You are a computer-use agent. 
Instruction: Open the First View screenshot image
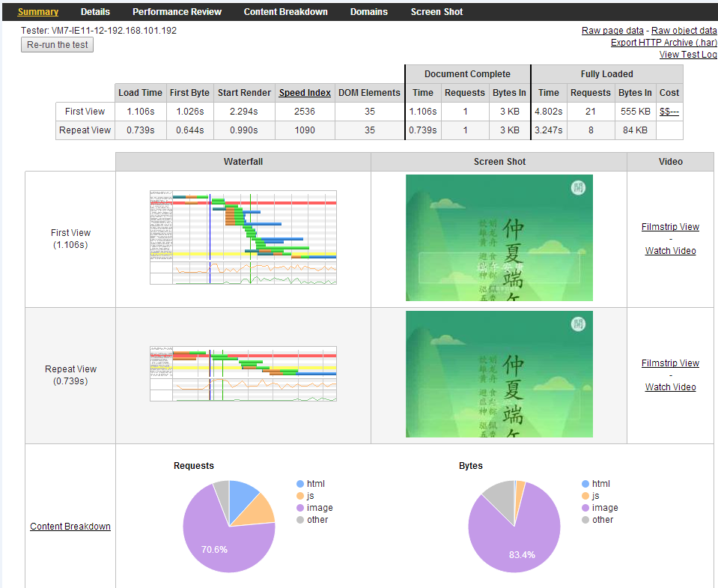tap(499, 237)
